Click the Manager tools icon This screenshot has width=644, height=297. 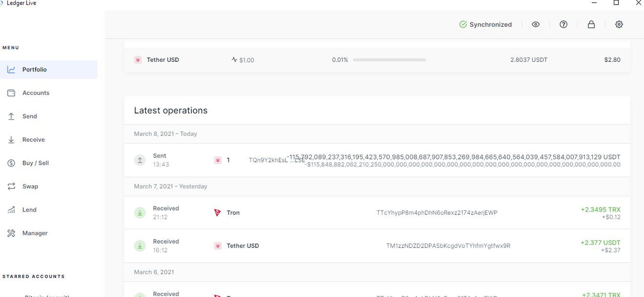[x=11, y=233]
